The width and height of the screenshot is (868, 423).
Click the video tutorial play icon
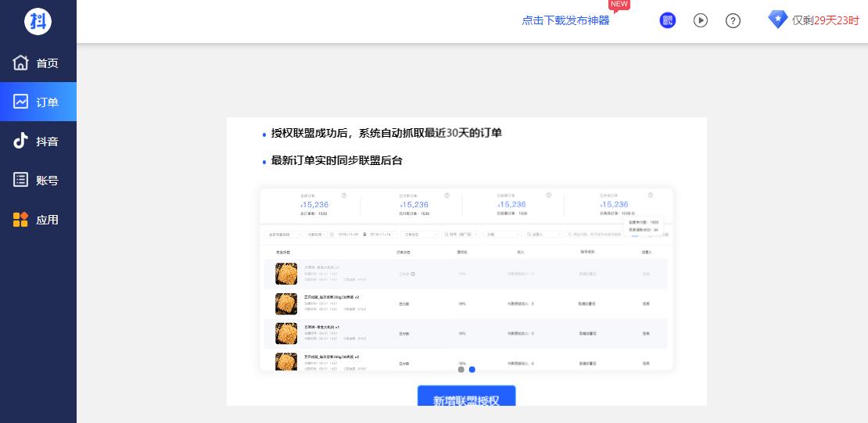[701, 20]
